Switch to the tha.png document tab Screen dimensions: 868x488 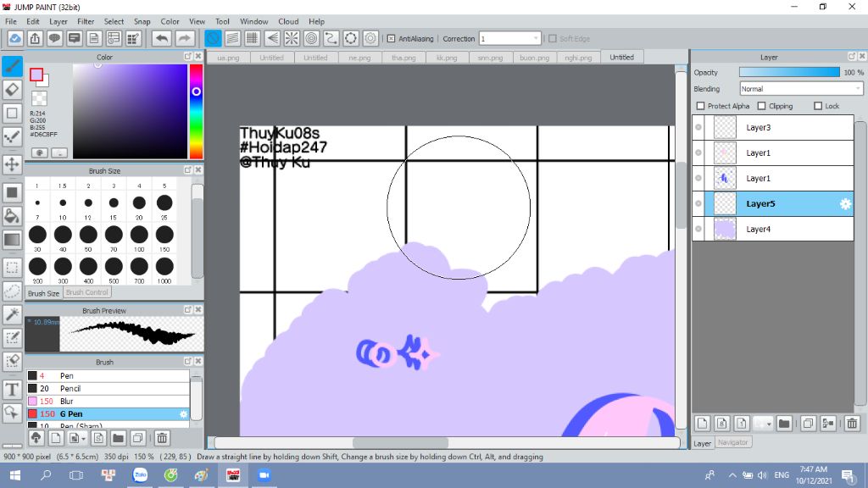403,58
